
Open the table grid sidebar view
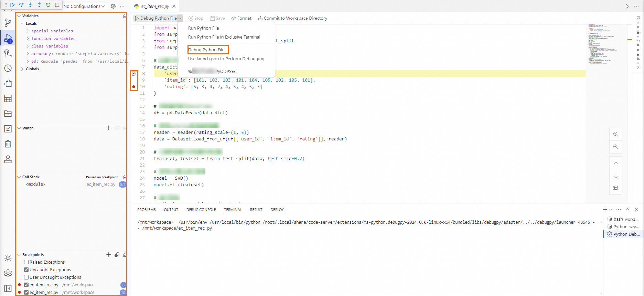[x=8, y=98]
